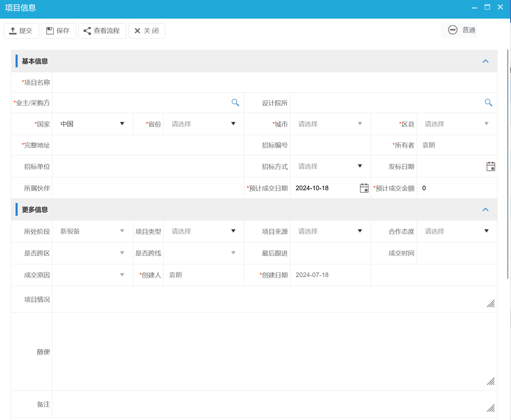511x420 pixels.
Task: Click the resize handle of the 随便 textarea
Action: (491, 381)
